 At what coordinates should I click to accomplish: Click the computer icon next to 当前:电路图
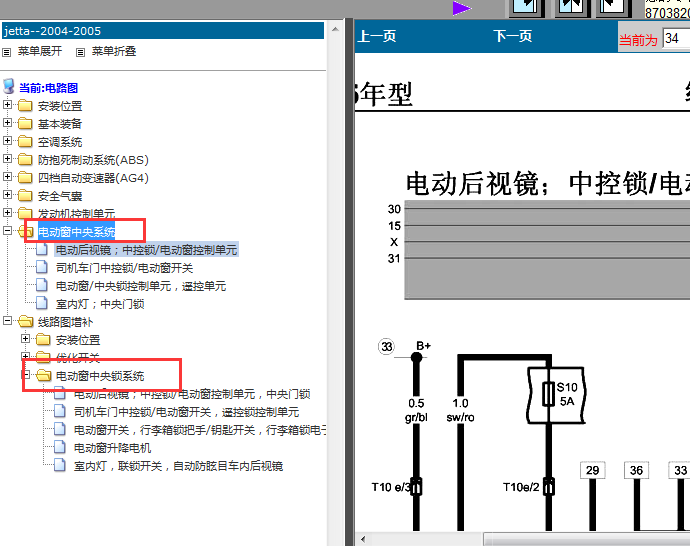tap(9, 86)
